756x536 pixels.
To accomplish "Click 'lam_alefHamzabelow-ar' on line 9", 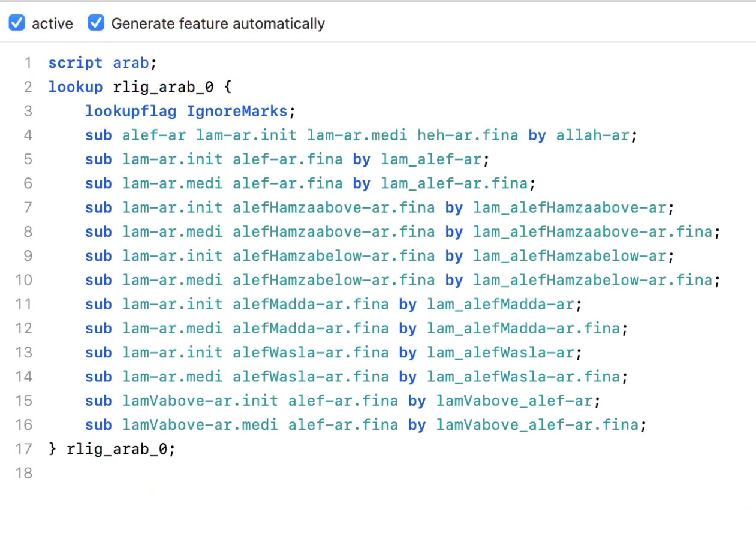I will pos(569,256).
